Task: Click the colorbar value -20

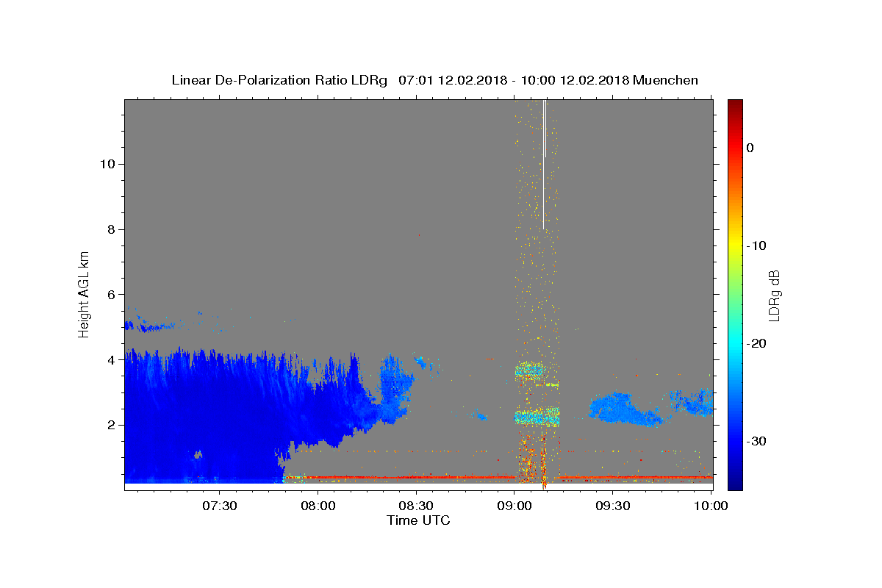Action: pyautogui.click(x=757, y=343)
